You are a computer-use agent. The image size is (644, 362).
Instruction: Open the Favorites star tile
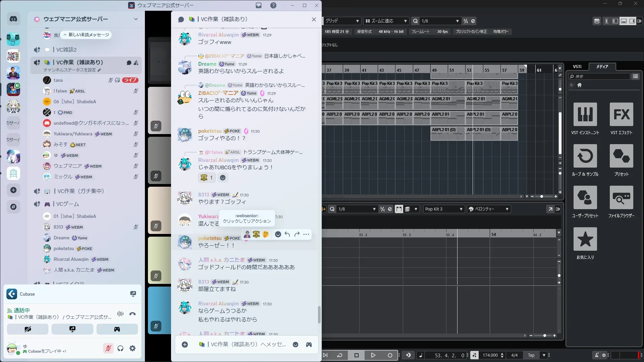[x=585, y=239]
